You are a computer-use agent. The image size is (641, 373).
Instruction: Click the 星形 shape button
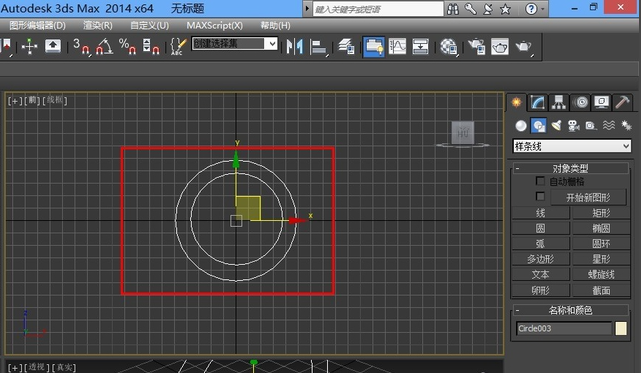(601, 259)
